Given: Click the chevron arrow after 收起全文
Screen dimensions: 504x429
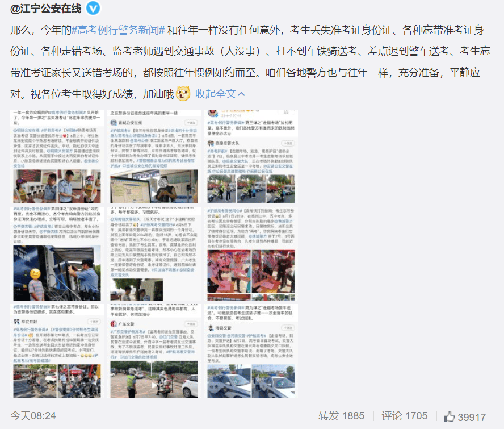Looking at the screenshot, I should (x=241, y=94).
